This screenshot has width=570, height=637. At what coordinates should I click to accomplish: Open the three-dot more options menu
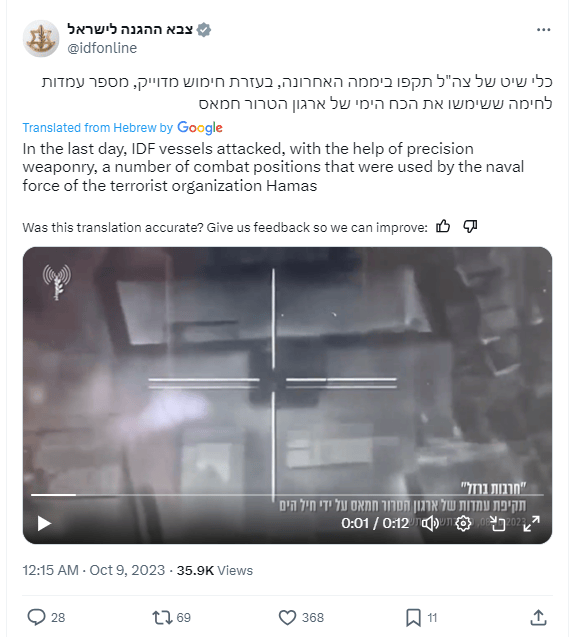coord(543,30)
